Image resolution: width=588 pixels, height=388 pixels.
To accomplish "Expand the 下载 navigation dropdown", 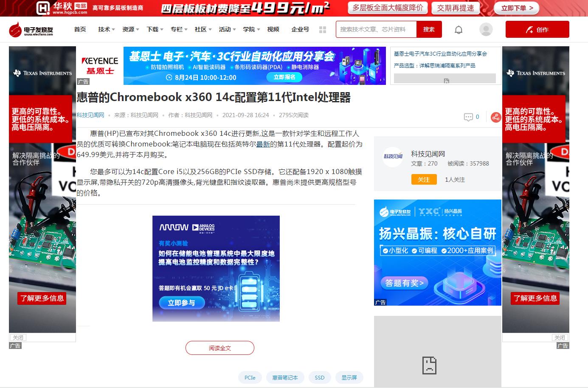I will (155, 29).
